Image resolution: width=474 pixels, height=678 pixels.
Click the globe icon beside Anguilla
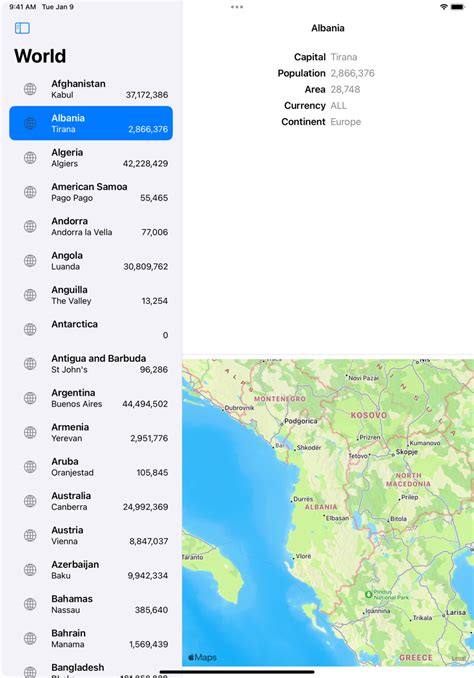tap(30, 295)
